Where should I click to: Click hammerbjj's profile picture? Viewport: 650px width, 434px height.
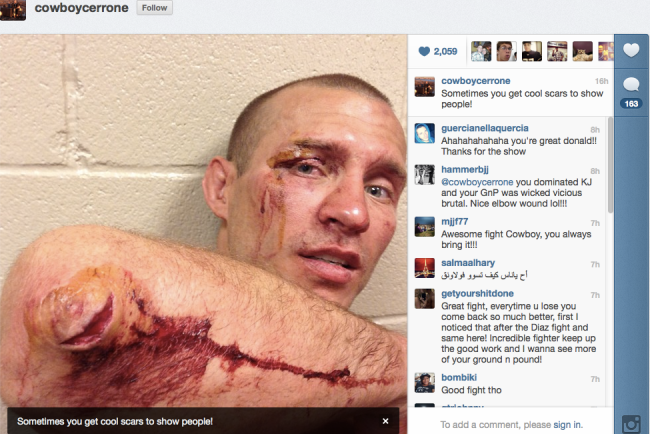coord(425,175)
